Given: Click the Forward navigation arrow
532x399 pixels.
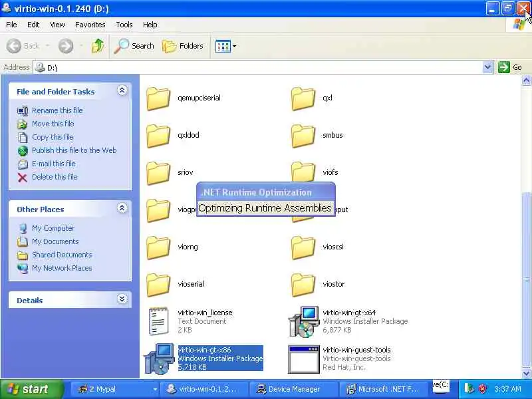Looking at the screenshot, I should coord(65,46).
